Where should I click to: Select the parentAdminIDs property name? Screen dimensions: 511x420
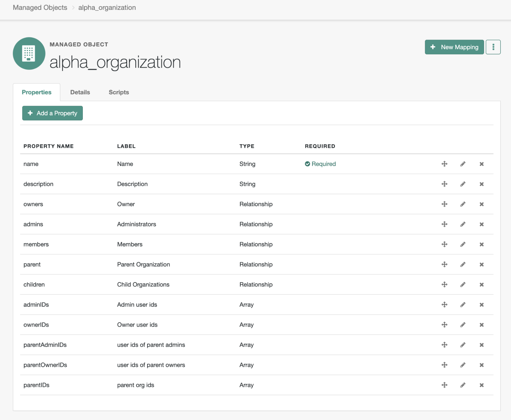(x=45, y=345)
